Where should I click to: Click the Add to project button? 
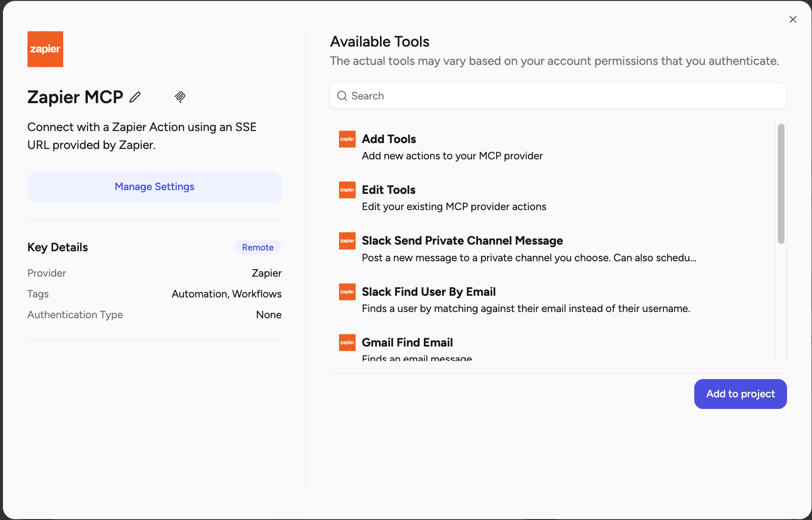click(x=740, y=394)
